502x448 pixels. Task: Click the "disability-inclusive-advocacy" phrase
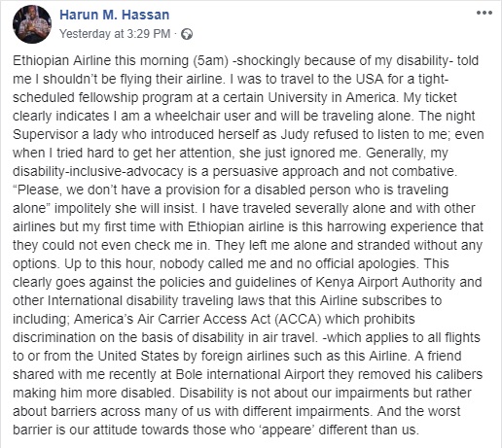pyautogui.click(x=98, y=172)
